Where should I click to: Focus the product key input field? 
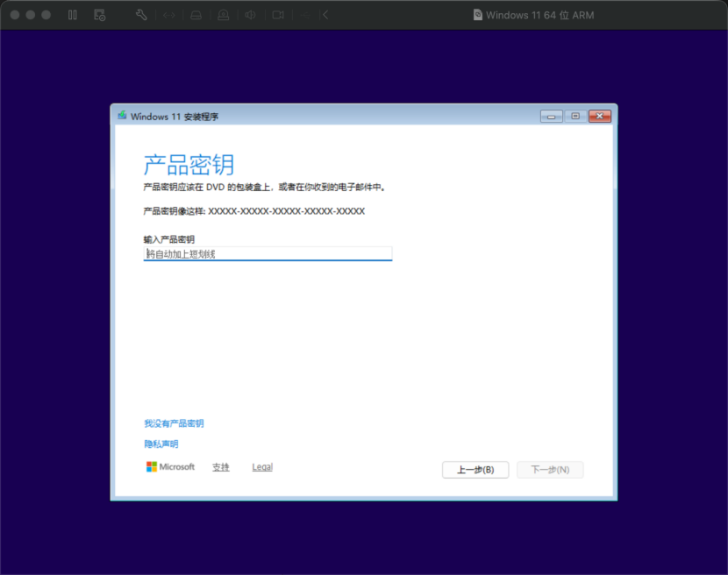click(x=268, y=254)
